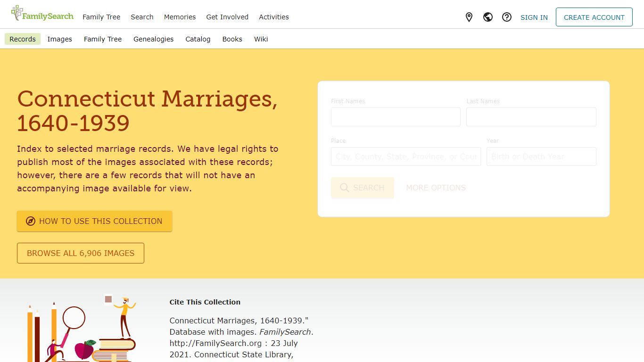
Task: Click the FamilySearch logo
Action: (x=42, y=14)
